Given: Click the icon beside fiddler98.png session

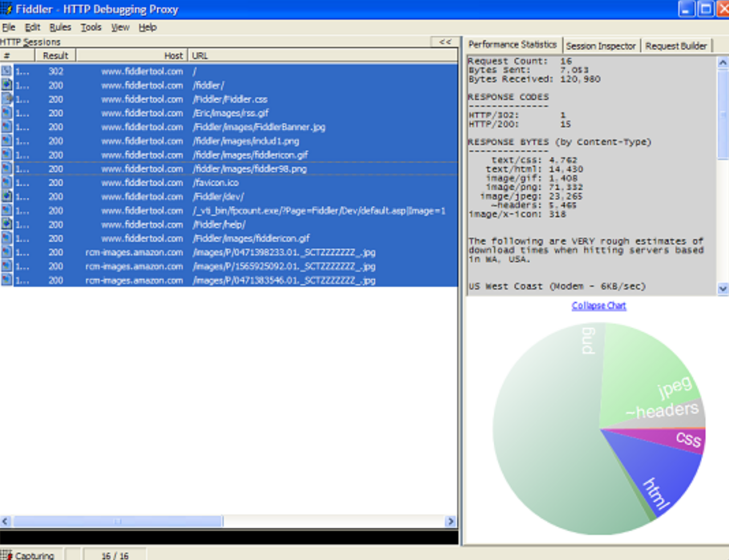Looking at the screenshot, I should 7,168.
